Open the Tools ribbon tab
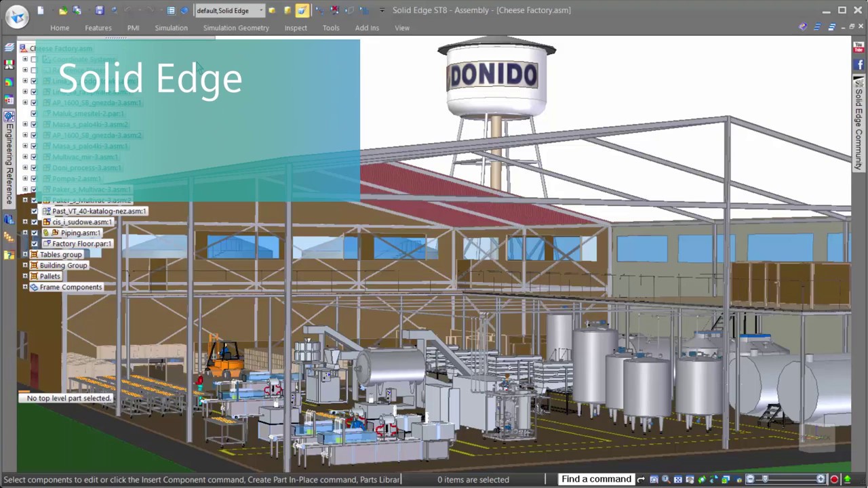 331,28
